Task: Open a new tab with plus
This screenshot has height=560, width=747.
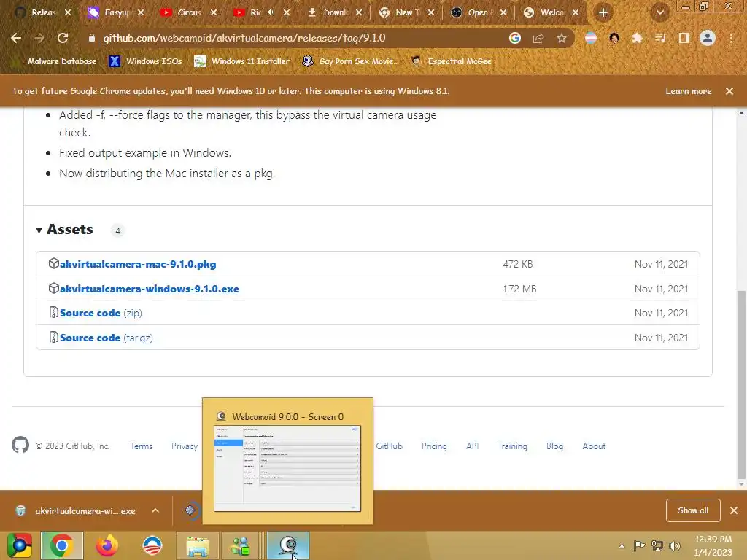Action: click(603, 12)
